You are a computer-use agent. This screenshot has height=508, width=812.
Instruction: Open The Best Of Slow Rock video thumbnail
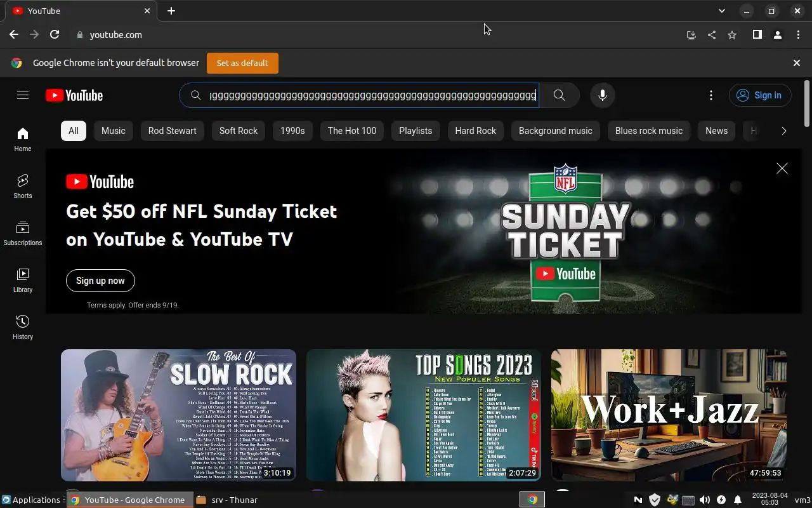coord(178,415)
